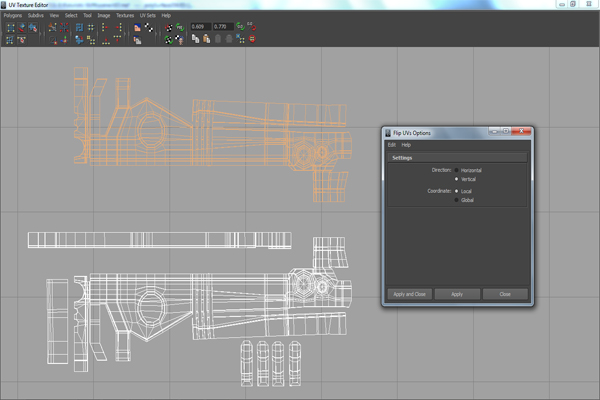Click the Apply button
The height and width of the screenshot is (400, 600).
click(457, 294)
